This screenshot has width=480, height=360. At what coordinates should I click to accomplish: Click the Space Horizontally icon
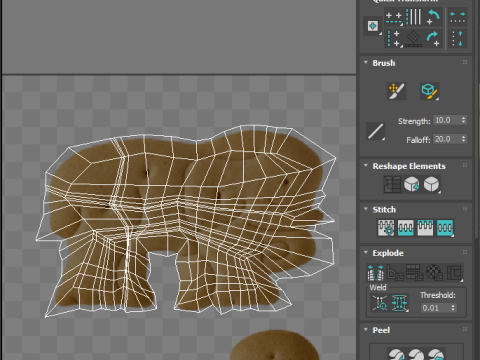point(457,17)
